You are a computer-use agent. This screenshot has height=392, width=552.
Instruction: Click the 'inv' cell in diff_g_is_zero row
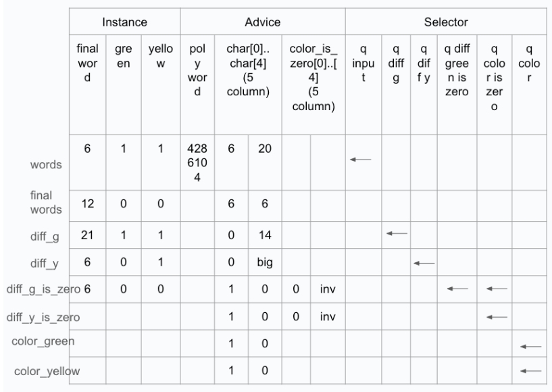click(x=328, y=289)
